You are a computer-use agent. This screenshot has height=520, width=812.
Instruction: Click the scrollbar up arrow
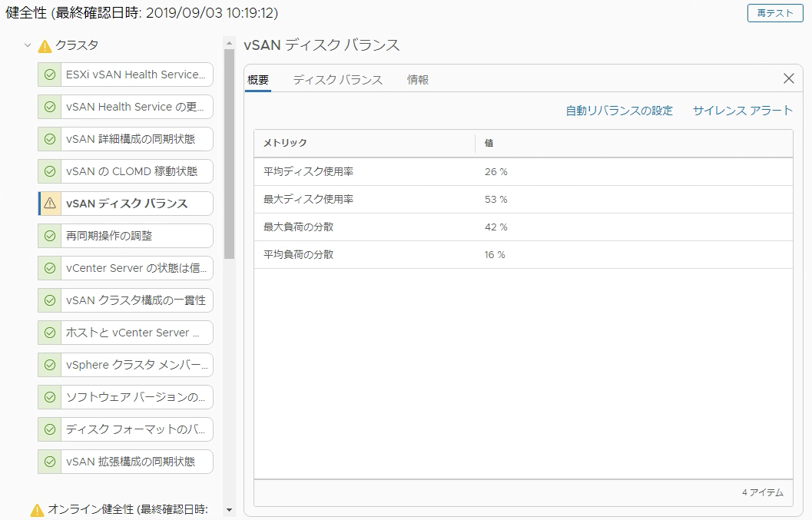(229, 42)
